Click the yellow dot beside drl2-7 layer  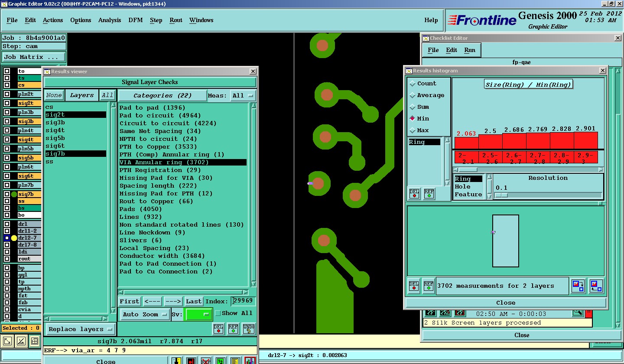pos(14,238)
